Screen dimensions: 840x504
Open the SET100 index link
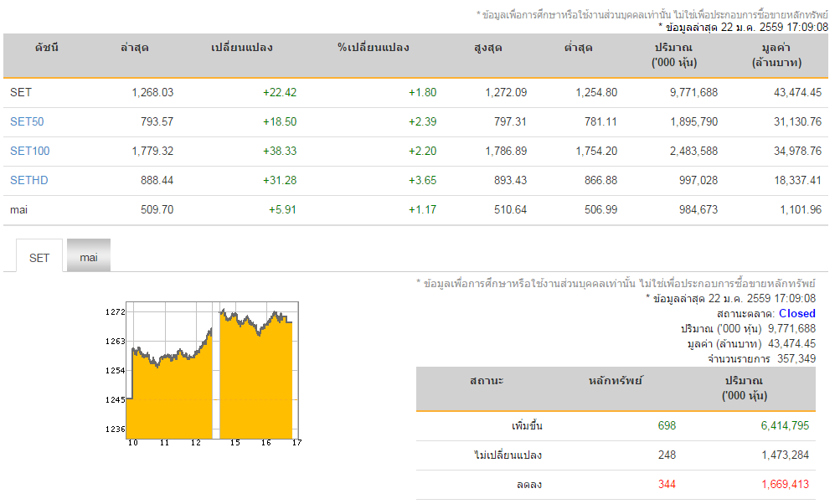click(29, 151)
